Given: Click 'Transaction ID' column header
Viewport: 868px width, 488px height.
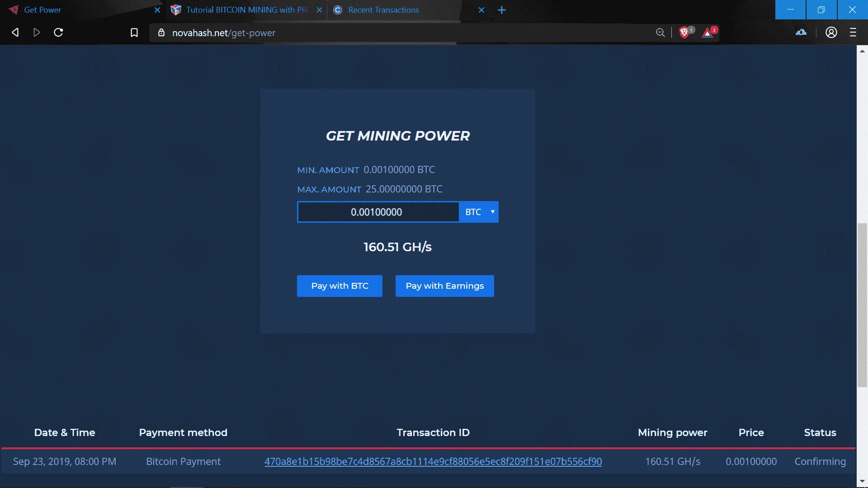Looking at the screenshot, I should click(x=433, y=432).
